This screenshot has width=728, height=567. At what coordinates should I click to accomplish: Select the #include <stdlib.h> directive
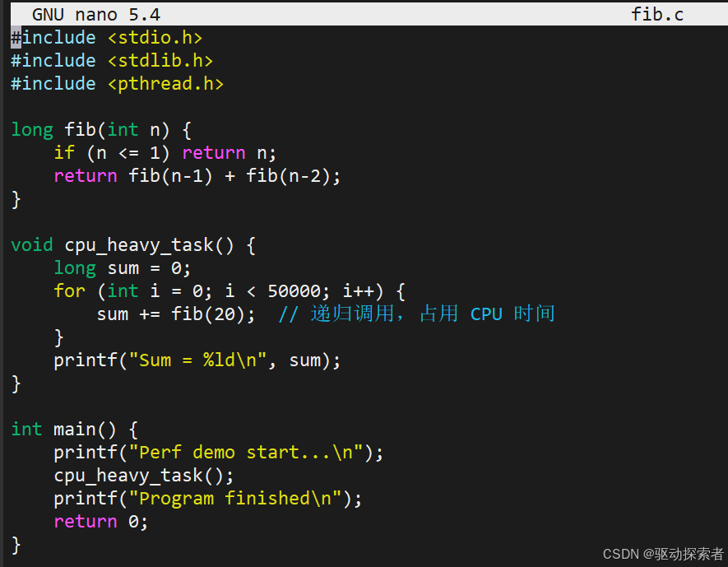click(111, 60)
